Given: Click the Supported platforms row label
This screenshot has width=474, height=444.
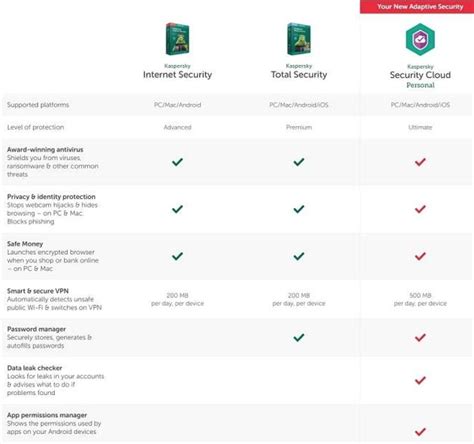Looking at the screenshot, I should pos(38,105).
